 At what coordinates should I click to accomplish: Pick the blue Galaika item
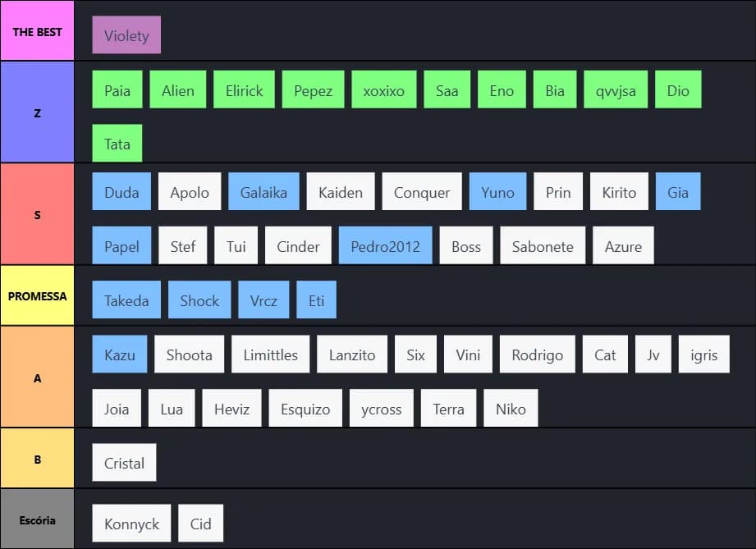coord(263,192)
